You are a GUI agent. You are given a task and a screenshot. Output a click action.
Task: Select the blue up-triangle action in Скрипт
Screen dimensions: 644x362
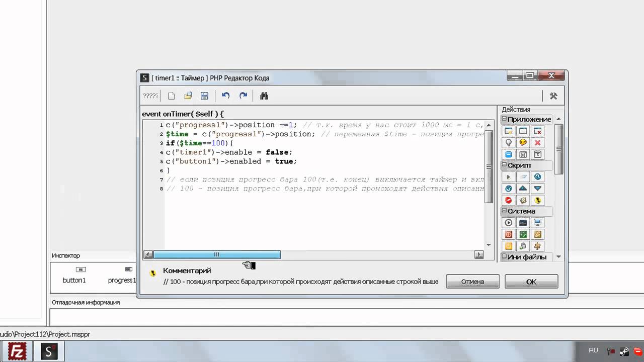tap(523, 189)
